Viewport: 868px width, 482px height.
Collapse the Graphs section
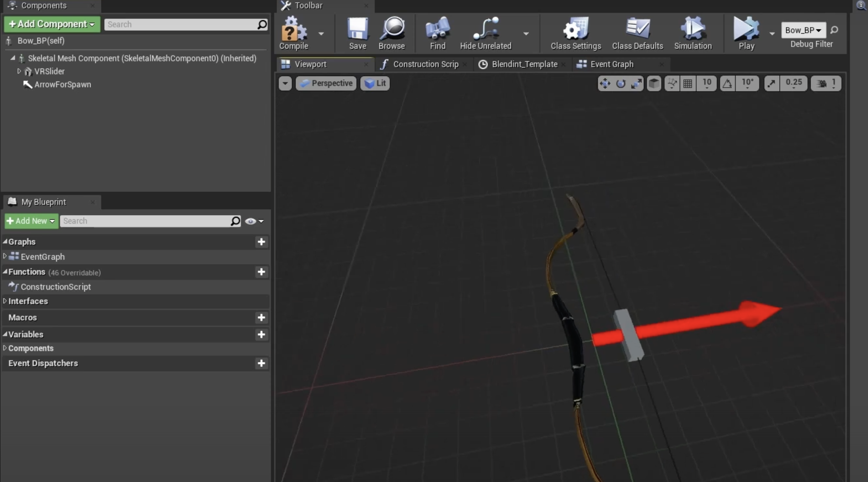(5, 241)
